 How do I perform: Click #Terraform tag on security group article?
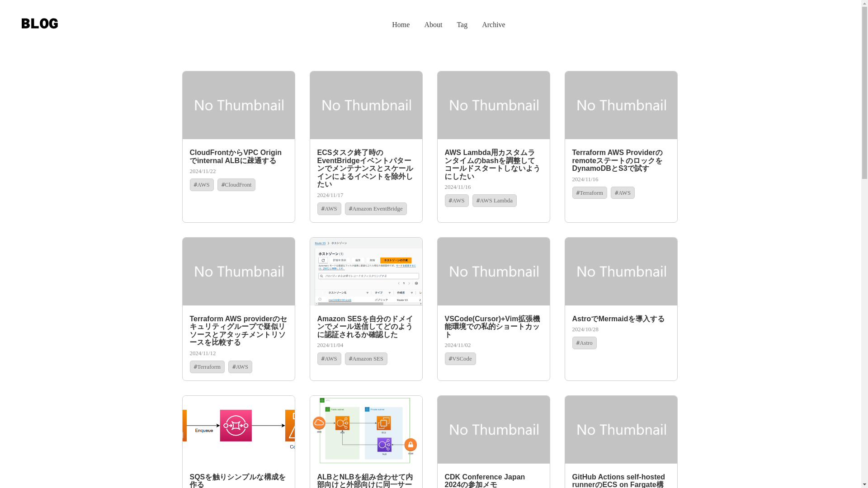(x=207, y=367)
